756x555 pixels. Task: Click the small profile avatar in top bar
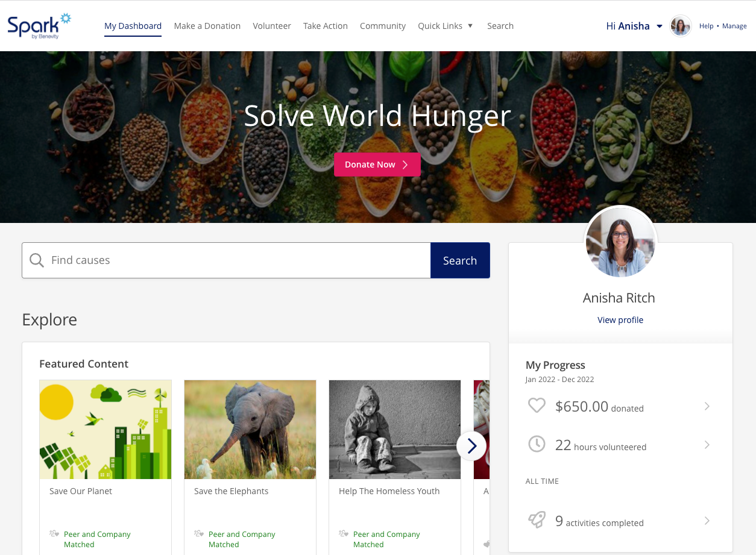pyautogui.click(x=681, y=26)
